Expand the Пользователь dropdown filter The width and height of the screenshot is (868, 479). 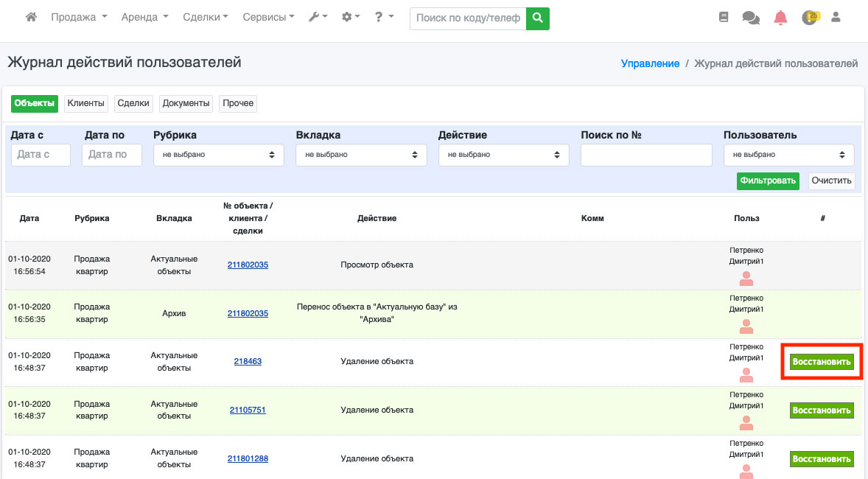point(788,155)
